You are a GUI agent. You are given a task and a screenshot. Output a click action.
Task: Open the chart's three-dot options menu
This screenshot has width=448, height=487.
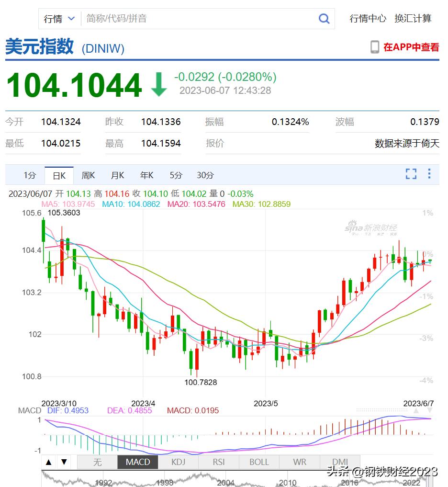[x=429, y=174]
